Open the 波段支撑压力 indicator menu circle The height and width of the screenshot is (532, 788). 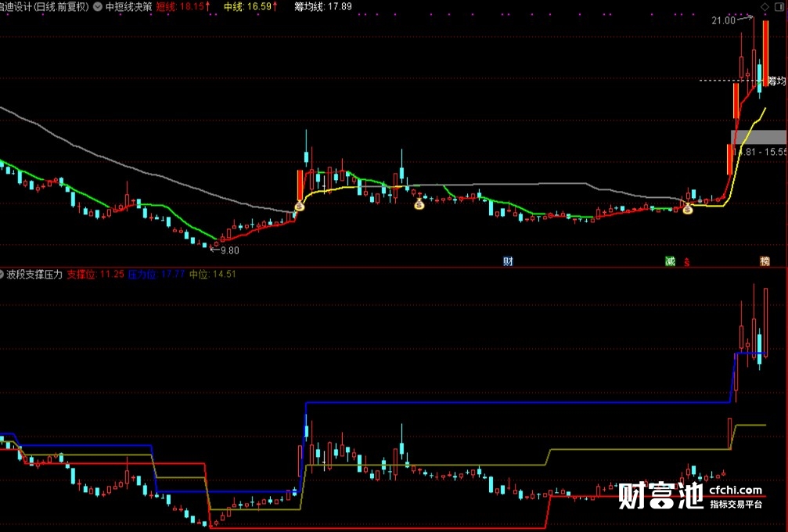2,275
